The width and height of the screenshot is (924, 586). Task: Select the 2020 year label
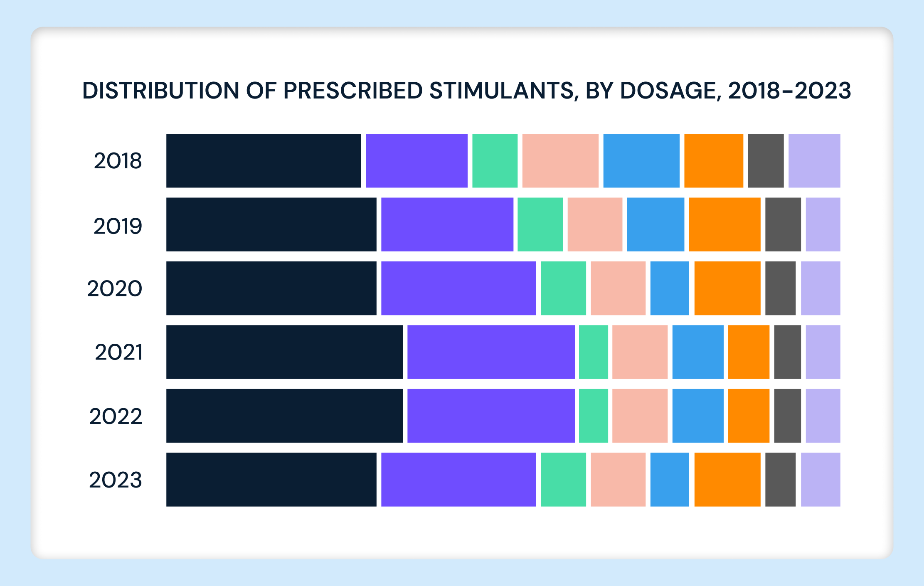(x=115, y=289)
